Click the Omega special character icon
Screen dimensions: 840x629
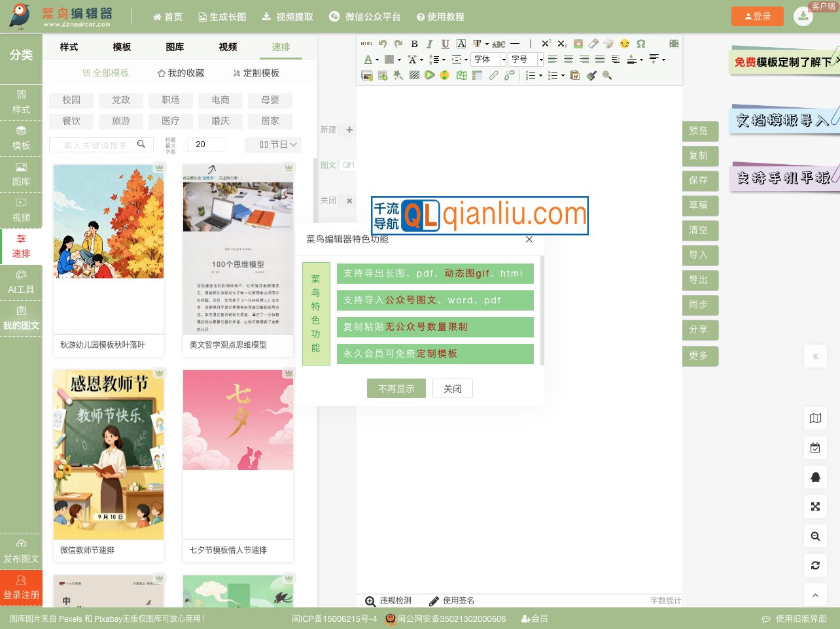[x=641, y=44]
